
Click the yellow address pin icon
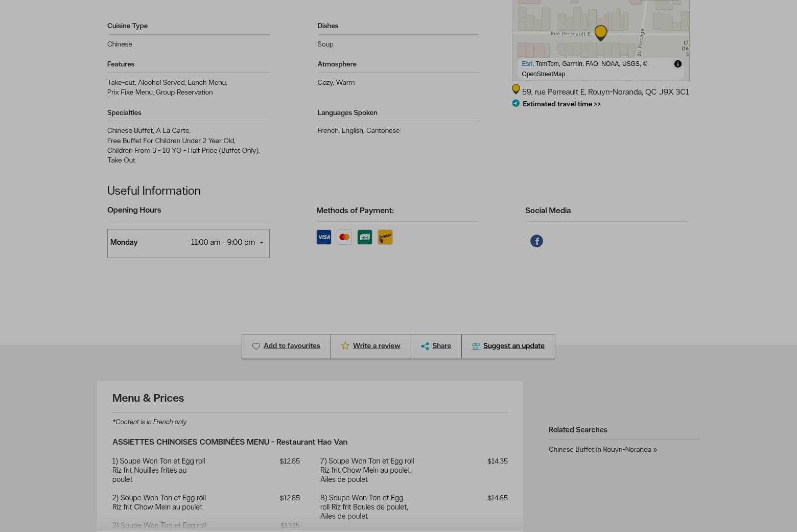(516, 89)
